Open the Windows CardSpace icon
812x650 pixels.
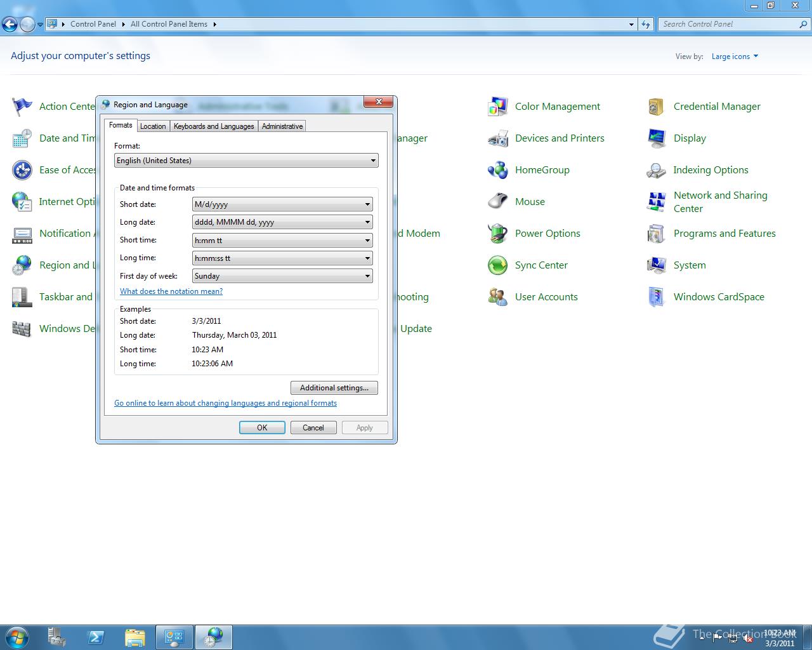(x=657, y=297)
